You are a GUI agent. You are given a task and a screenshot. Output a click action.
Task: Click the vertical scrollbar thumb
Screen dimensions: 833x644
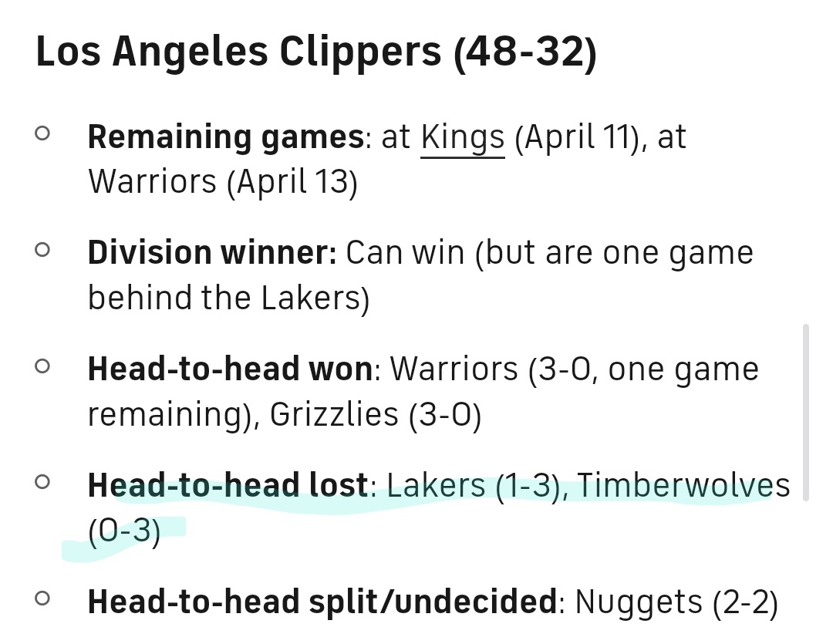(806, 413)
